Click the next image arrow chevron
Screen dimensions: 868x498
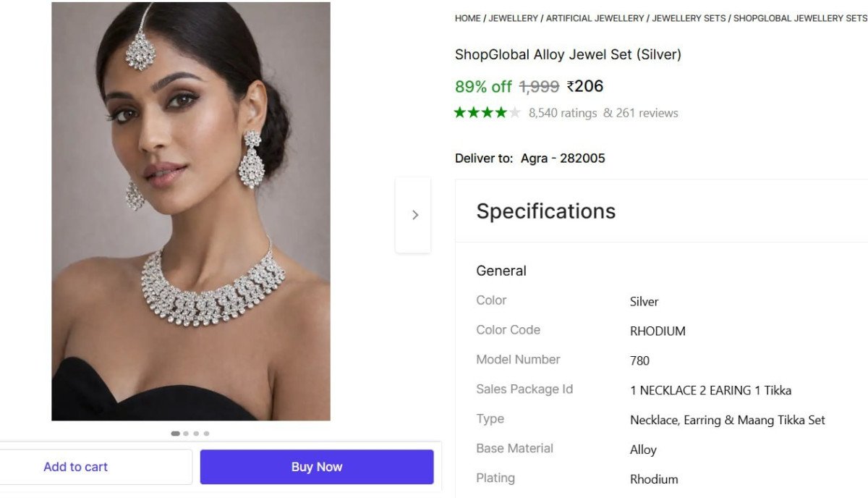point(414,215)
